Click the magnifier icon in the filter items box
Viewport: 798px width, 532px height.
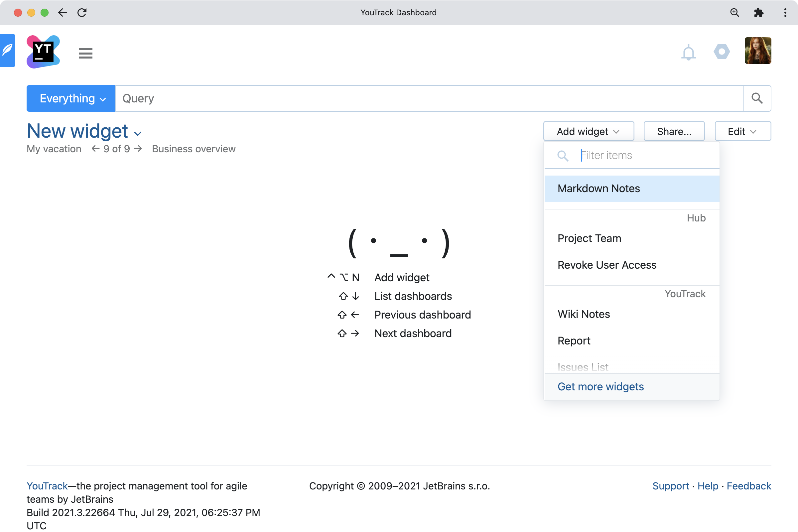click(x=563, y=156)
